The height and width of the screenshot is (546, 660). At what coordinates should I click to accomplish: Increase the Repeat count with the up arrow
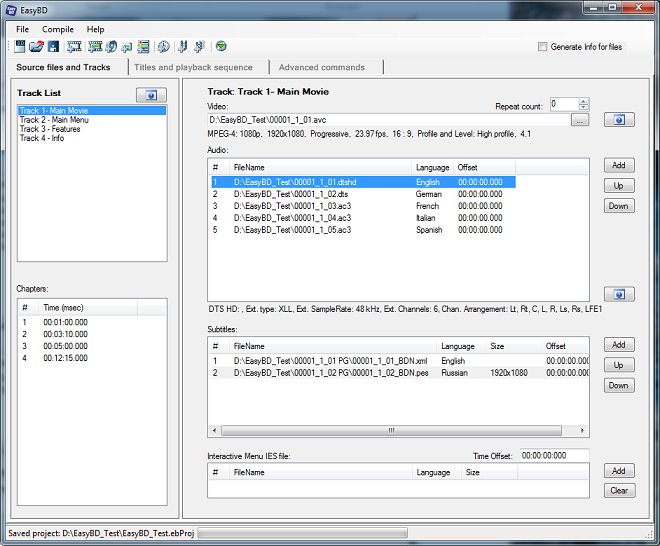pos(583,101)
